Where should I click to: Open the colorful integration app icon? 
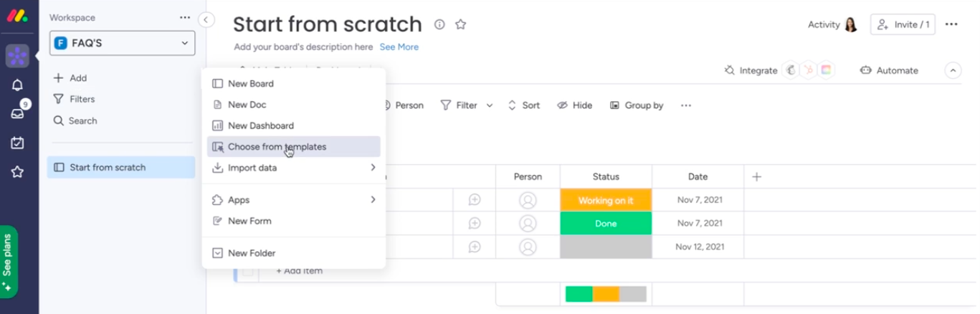[x=826, y=70]
